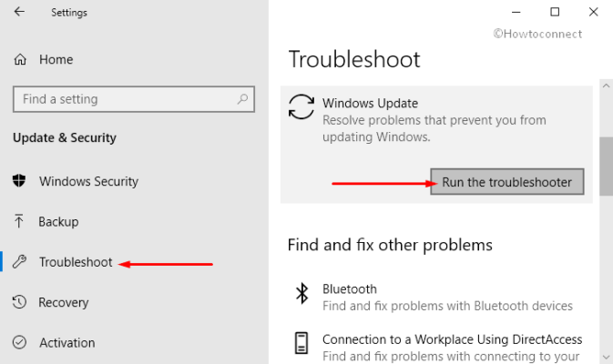Image resolution: width=613 pixels, height=364 pixels.
Task: Click the Activation checkmark circle icon
Action: [19, 342]
